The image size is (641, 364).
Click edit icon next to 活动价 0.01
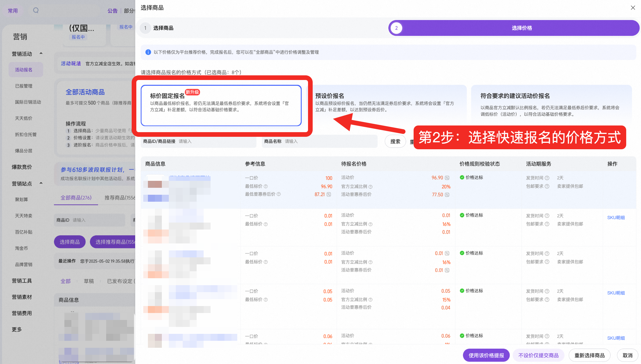[x=447, y=253]
